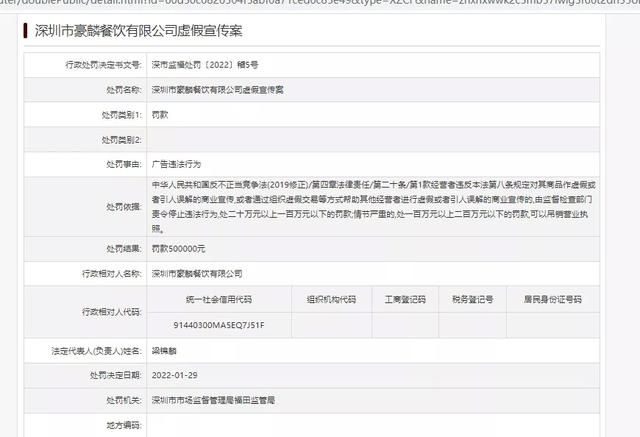Select the 处罚类别1 value 罚款

pos(161,114)
